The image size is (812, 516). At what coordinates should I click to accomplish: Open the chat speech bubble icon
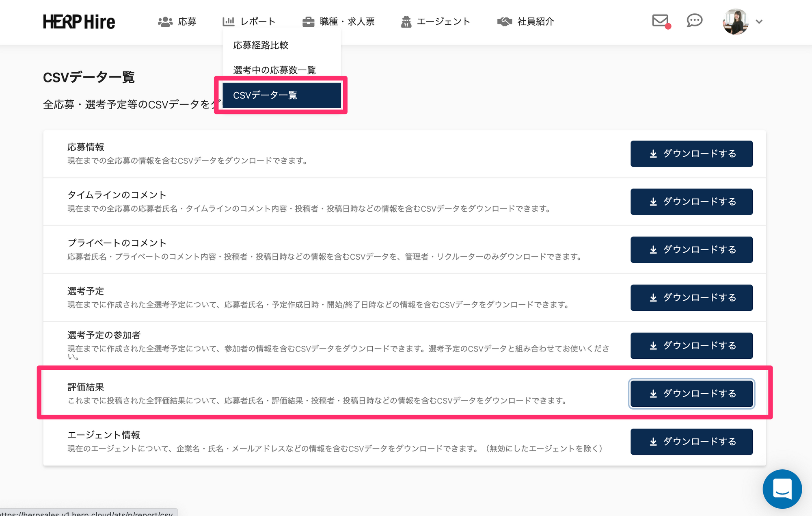click(694, 21)
